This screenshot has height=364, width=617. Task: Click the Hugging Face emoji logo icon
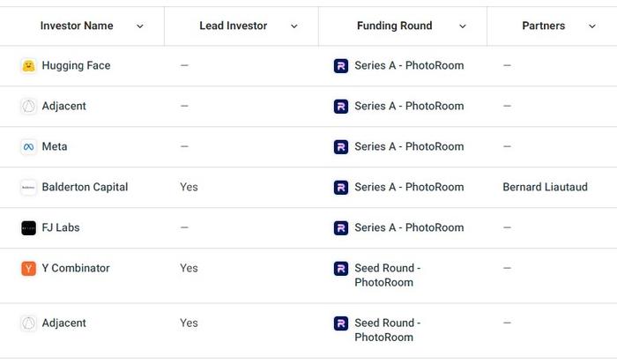(28, 66)
